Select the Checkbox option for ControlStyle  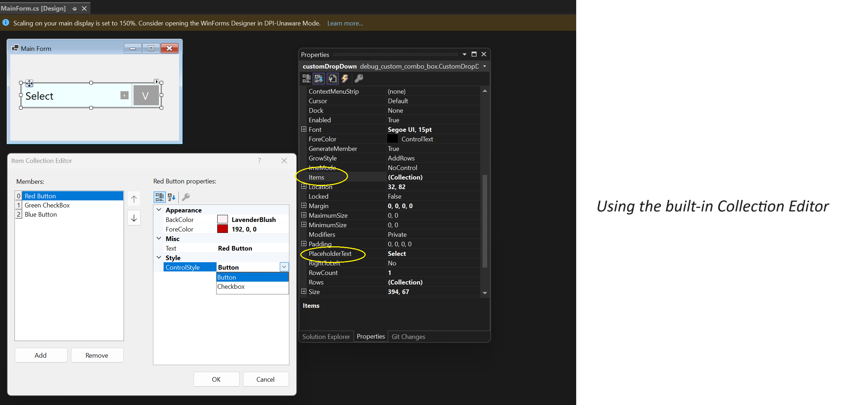click(231, 287)
